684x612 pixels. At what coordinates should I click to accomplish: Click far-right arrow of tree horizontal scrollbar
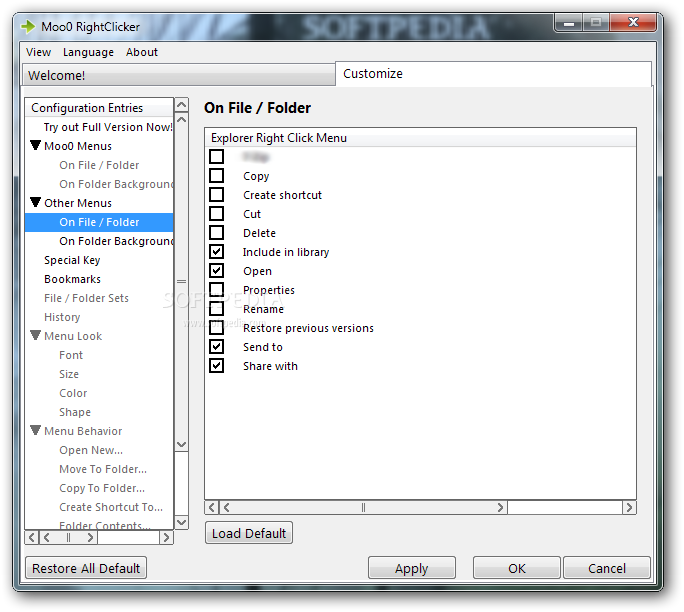(166, 537)
